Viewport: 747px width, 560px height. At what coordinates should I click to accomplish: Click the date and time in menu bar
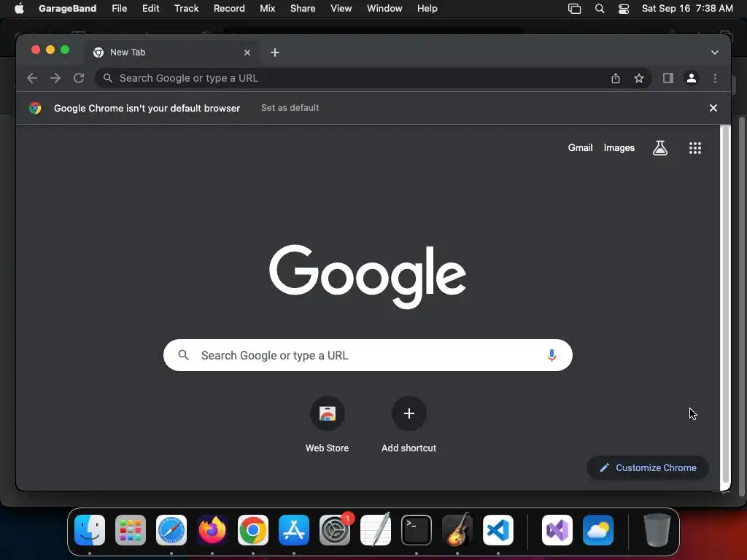coord(687,8)
